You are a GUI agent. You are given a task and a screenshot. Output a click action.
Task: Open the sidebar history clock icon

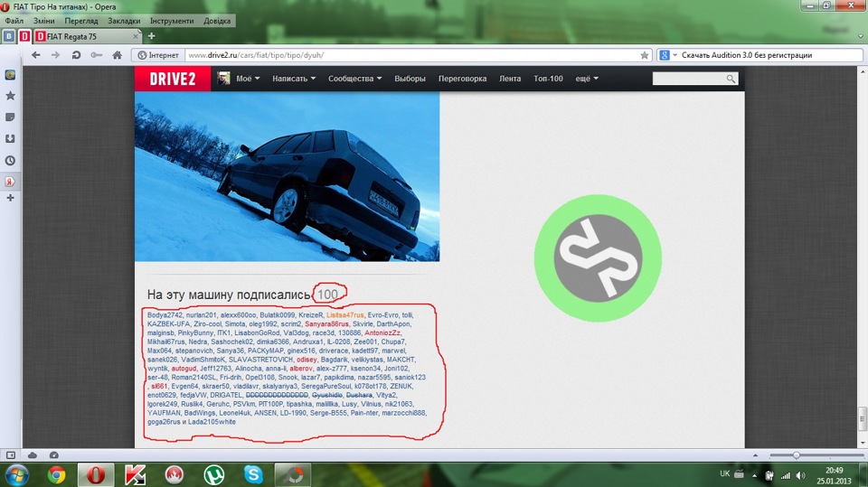10,161
